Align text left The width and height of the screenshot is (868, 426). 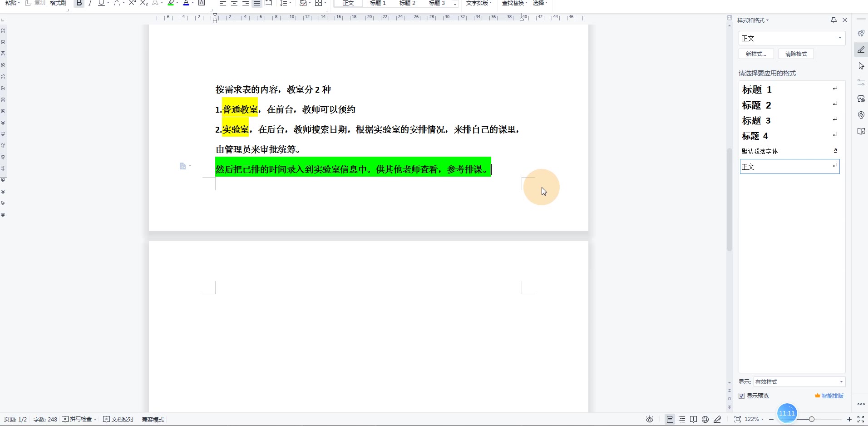[x=223, y=3]
